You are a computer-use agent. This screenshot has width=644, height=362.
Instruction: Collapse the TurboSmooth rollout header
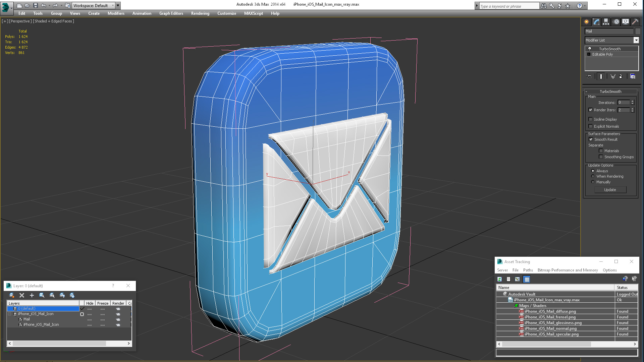(x=610, y=92)
